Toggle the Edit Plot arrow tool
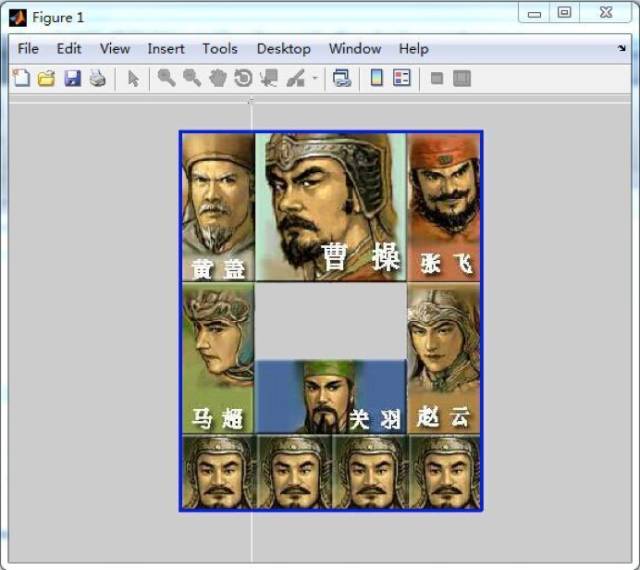The height and width of the screenshot is (570, 640). (133, 79)
